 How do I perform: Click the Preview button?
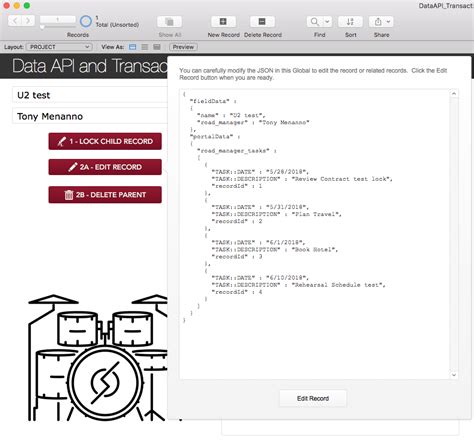[x=183, y=47]
